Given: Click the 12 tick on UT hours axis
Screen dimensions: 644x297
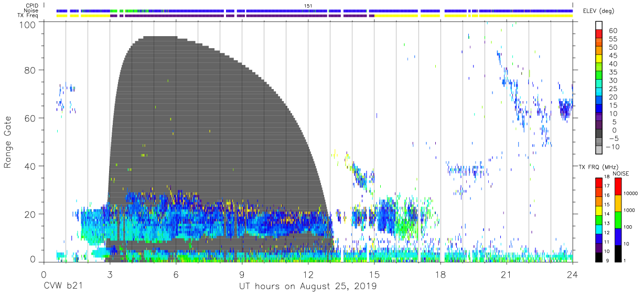Looking at the screenshot, I should tap(308, 274).
